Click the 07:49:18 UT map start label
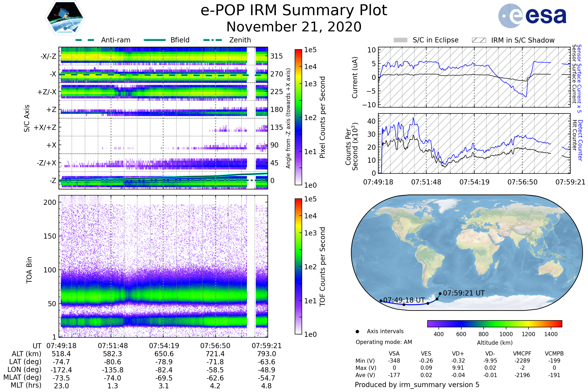Image resolution: width=588 pixels, height=392 pixels. (404, 300)
